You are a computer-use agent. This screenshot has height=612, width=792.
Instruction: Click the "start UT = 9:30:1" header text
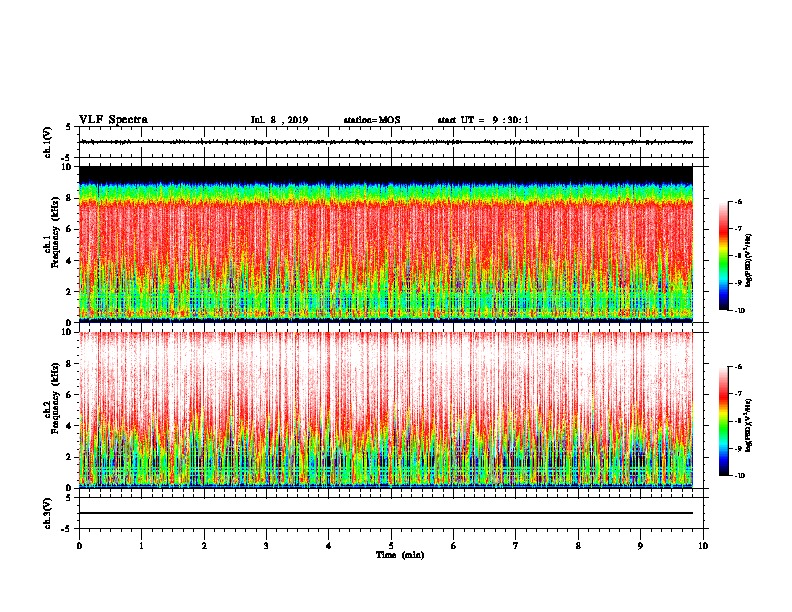[x=483, y=120]
